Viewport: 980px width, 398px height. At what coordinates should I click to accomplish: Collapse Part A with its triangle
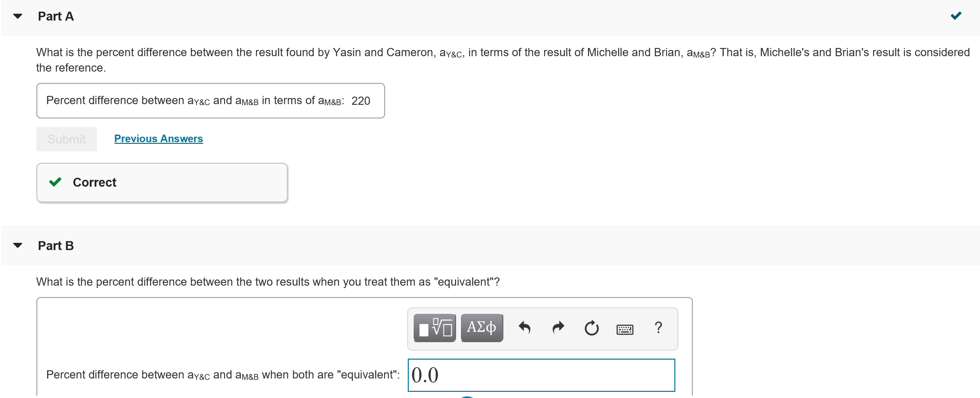click(17, 16)
